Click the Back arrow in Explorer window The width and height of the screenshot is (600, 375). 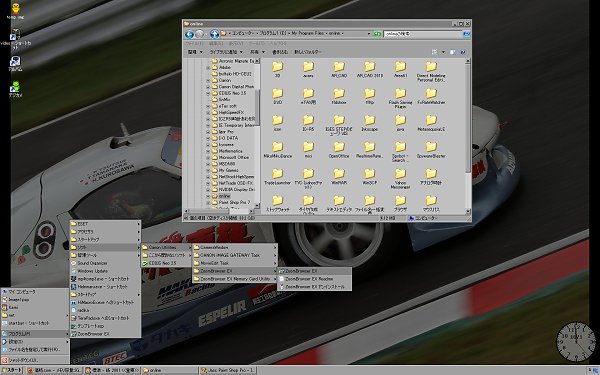pos(189,34)
